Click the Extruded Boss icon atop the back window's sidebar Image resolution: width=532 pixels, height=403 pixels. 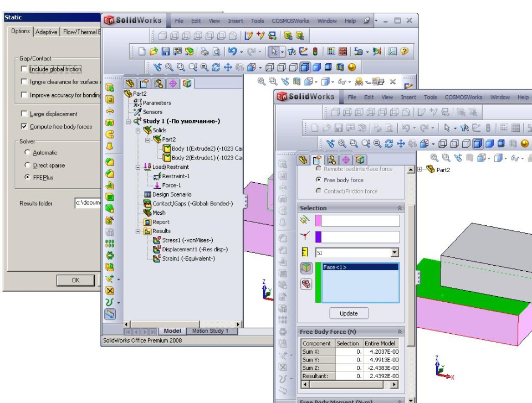coord(110,88)
